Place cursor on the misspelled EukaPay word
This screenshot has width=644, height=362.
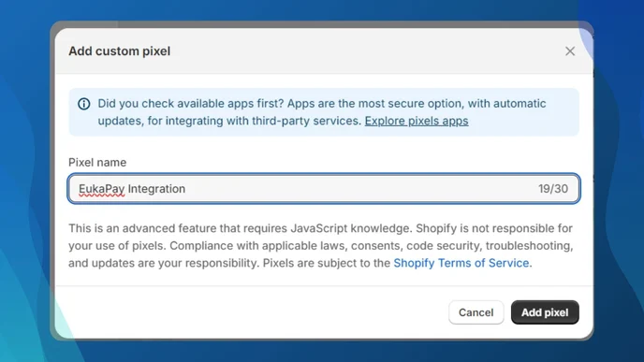101,189
